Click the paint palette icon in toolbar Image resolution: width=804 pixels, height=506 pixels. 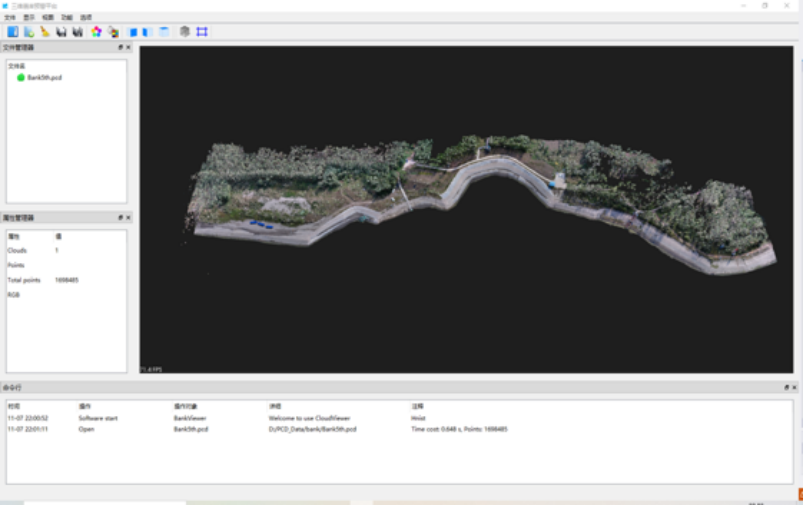pos(113,32)
